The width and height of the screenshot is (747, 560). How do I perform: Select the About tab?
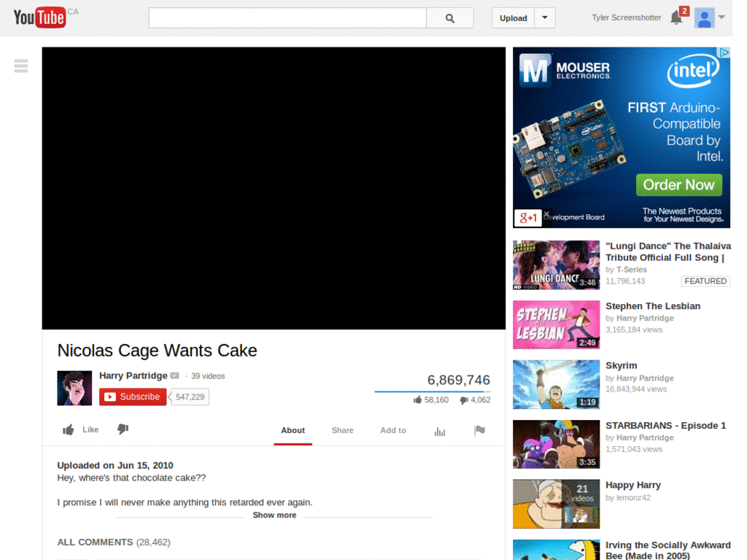pos(293,430)
